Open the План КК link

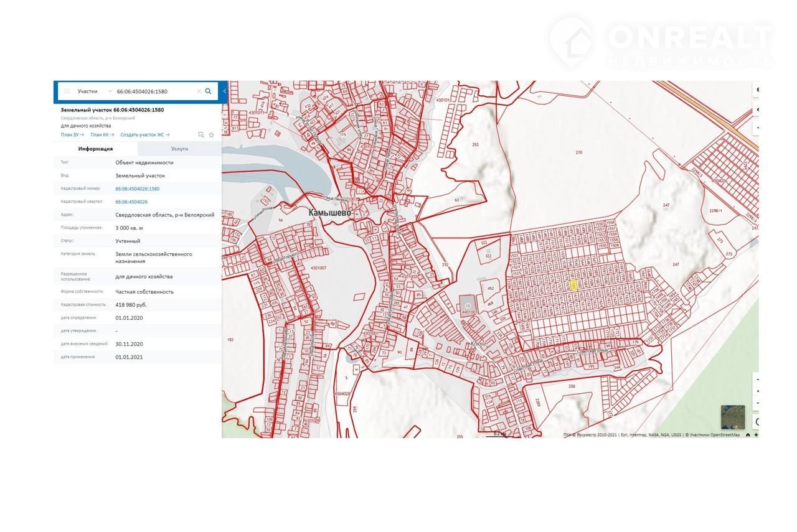coord(102,134)
